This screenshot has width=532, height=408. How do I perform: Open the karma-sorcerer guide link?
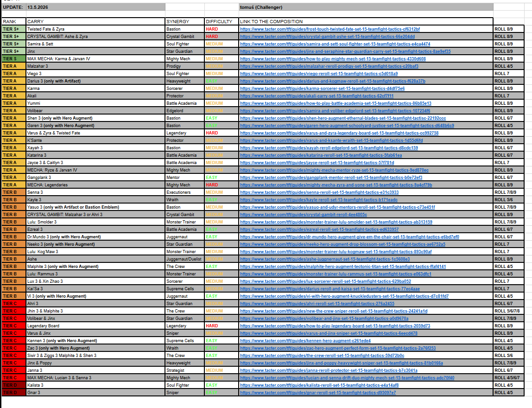[x=322, y=89]
